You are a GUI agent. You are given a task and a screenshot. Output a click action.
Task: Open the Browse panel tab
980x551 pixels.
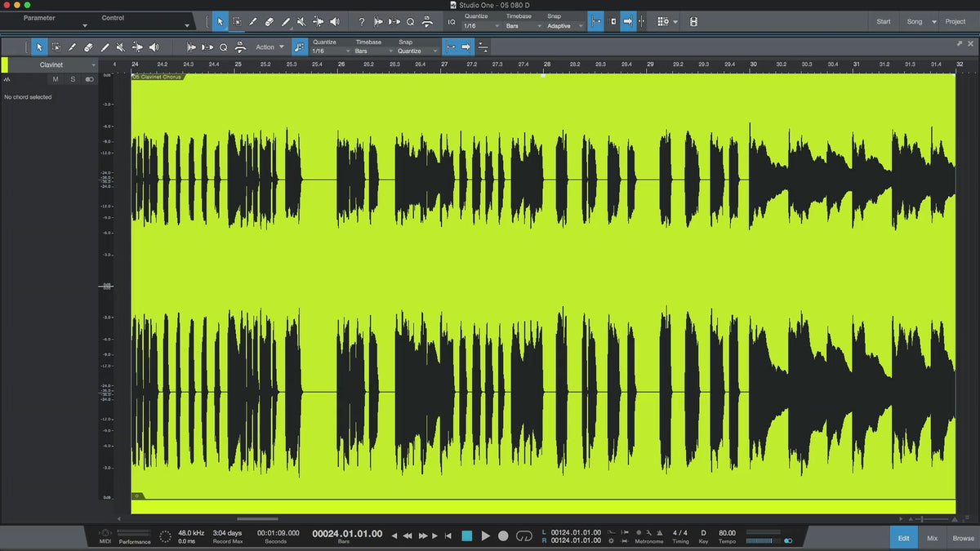(x=963, y=538)
